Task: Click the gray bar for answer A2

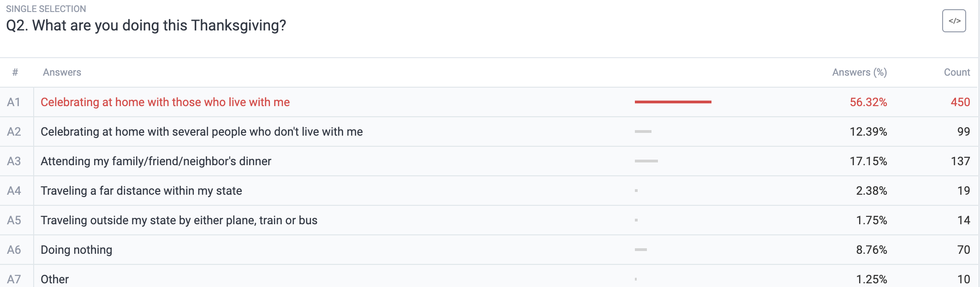Action: pyautogui.click(x=643, y=132)
